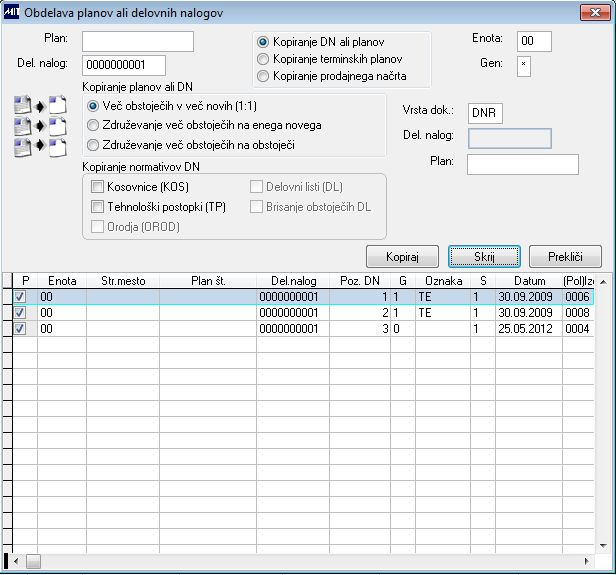Click the Enota field showing 00
616x575 pixels.
[x=534, y=41]
